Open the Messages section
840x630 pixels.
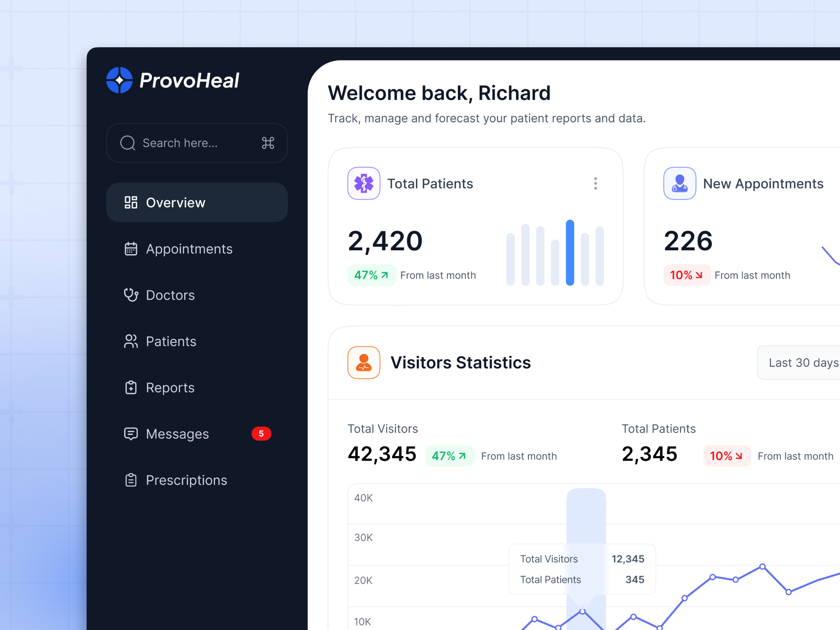point(177,434)
